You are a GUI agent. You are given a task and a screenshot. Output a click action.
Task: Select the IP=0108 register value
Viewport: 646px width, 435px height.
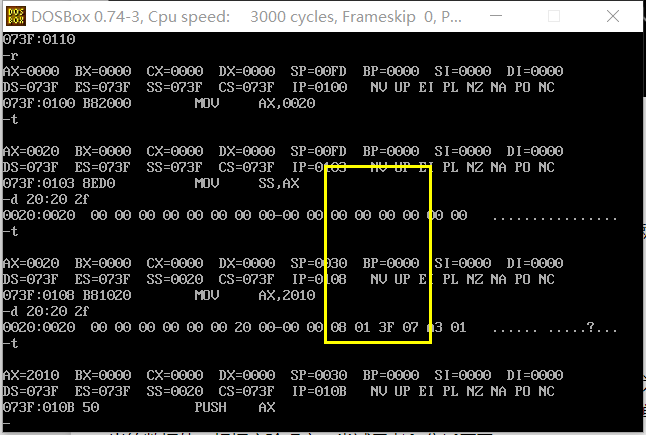tap(319, 279)
